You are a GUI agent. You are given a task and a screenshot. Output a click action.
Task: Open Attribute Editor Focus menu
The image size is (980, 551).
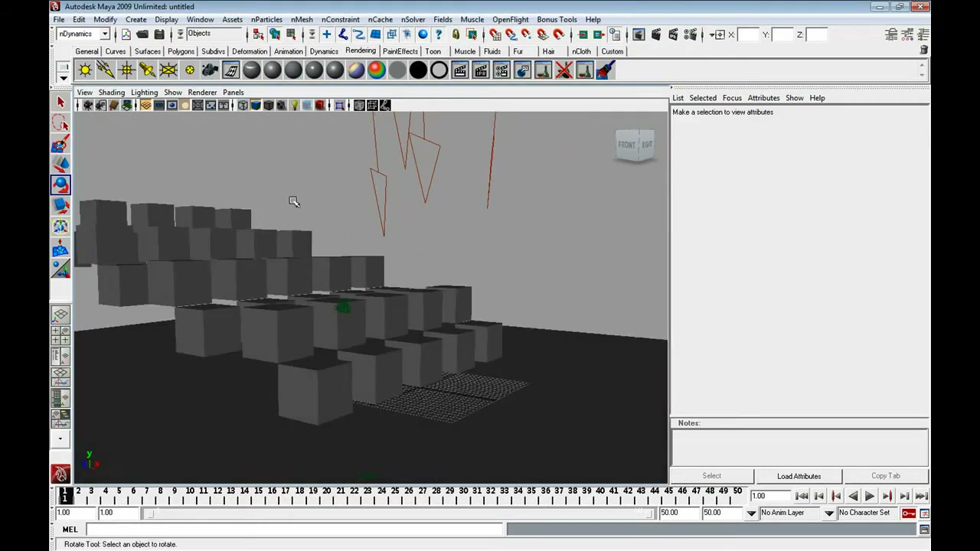732,98
